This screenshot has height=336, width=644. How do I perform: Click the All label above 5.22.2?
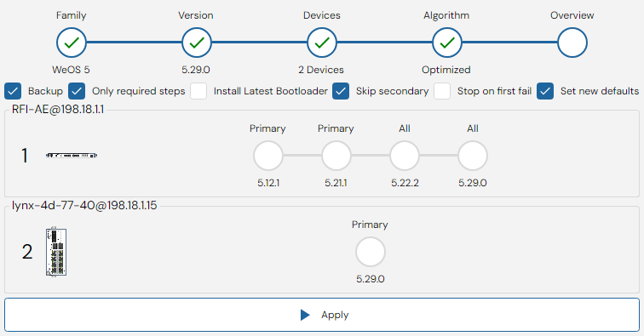click(405, 128)
